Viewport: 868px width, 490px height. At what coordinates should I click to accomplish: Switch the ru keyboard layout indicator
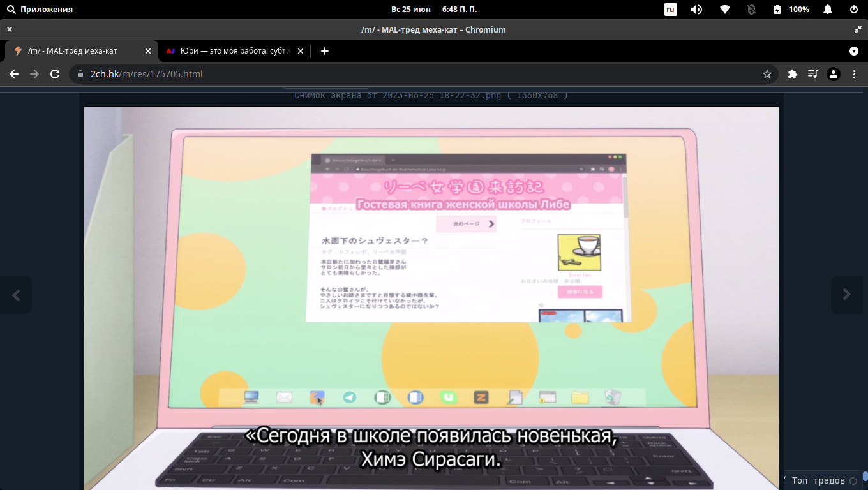671,10
